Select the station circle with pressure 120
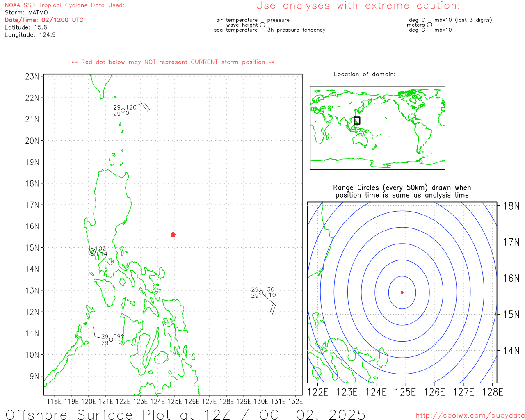This screenshot has width=525, height=420. point(123,110)
